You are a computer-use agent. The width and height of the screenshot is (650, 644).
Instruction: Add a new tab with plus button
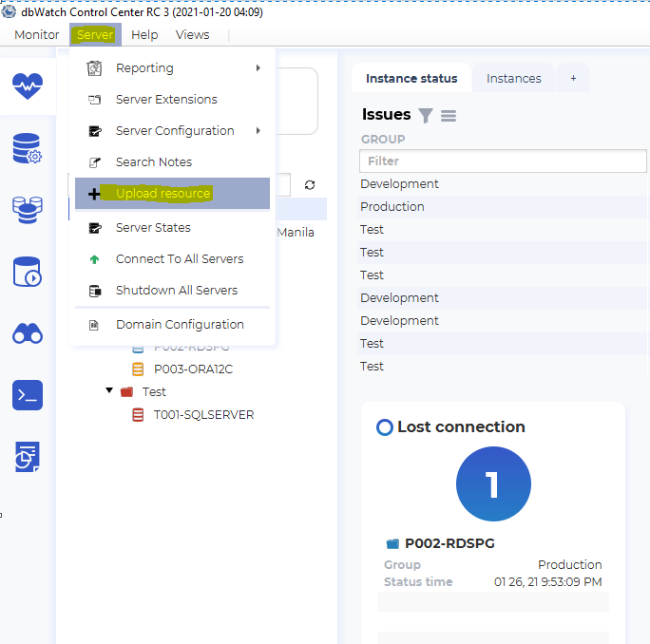click(x=573, y=79)
